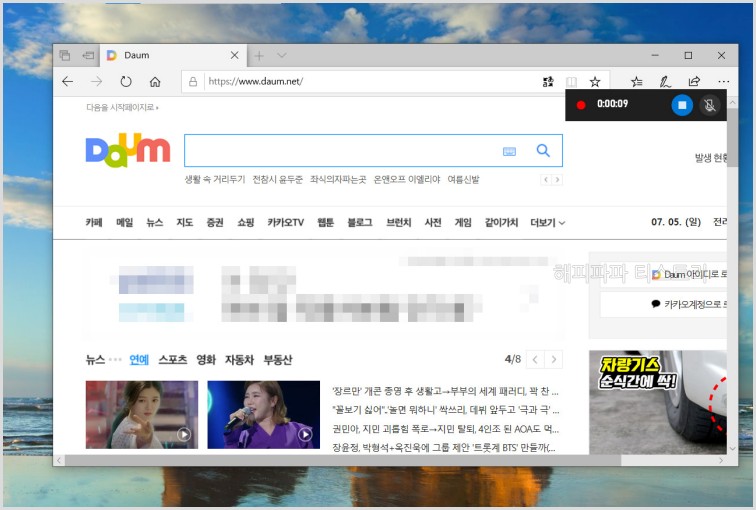Click the translate page icon

click(x=548, y=81)
